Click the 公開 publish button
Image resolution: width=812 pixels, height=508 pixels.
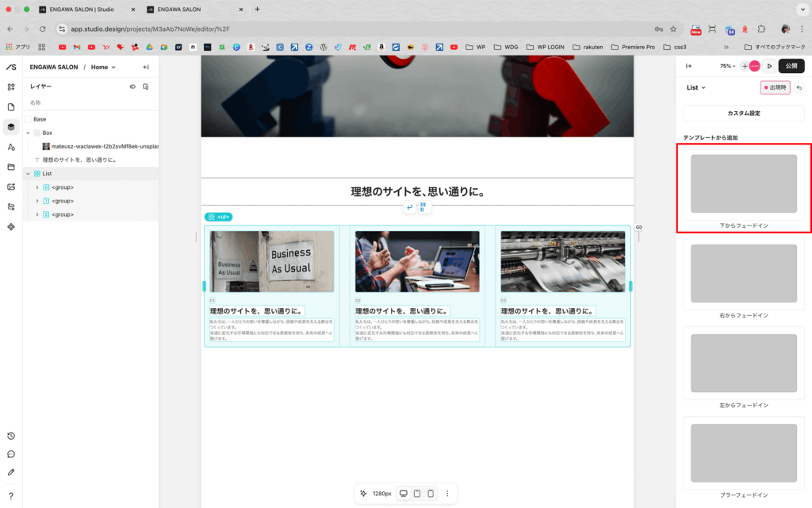tap(791, 66)
